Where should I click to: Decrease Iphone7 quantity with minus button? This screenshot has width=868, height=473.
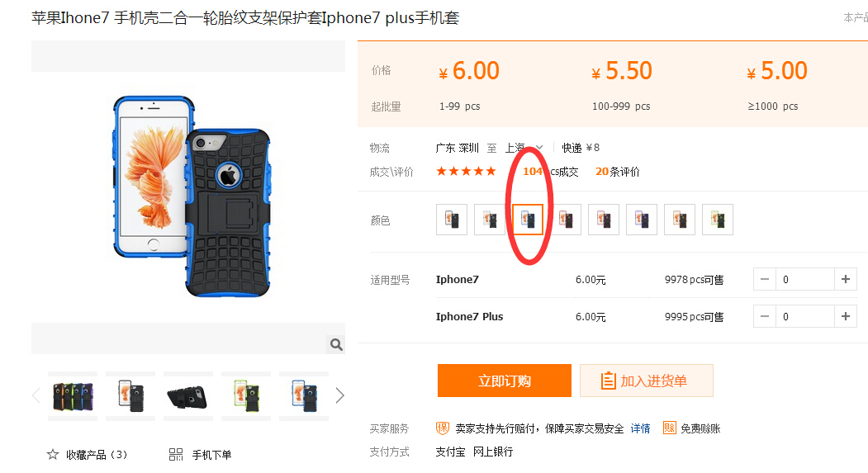[765, 279]
